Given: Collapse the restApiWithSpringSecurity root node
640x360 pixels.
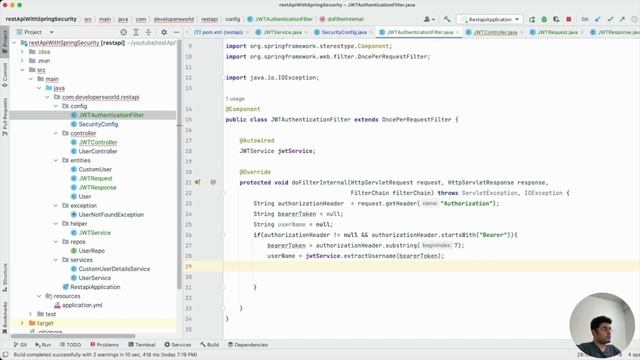Looking at the screenshot, I should coord(14,43).
